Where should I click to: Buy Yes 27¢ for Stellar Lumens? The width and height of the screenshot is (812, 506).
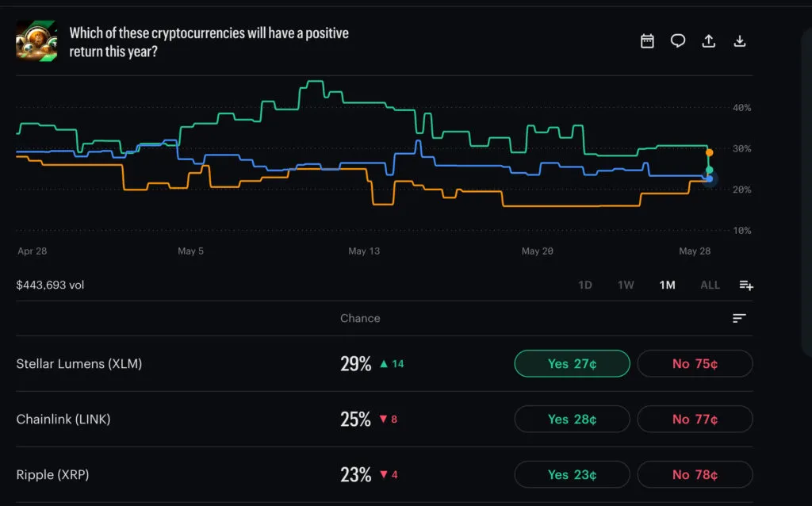573,363
